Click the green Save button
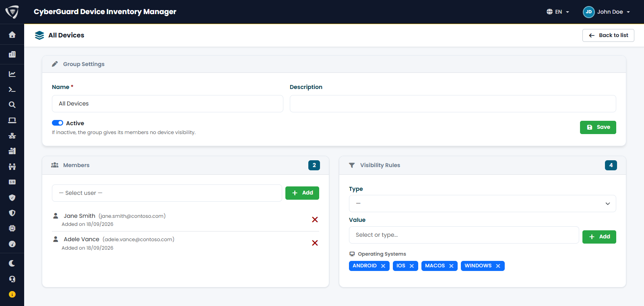Image resolution: width=644 pixels, height=306 pixels. [598, 127]
